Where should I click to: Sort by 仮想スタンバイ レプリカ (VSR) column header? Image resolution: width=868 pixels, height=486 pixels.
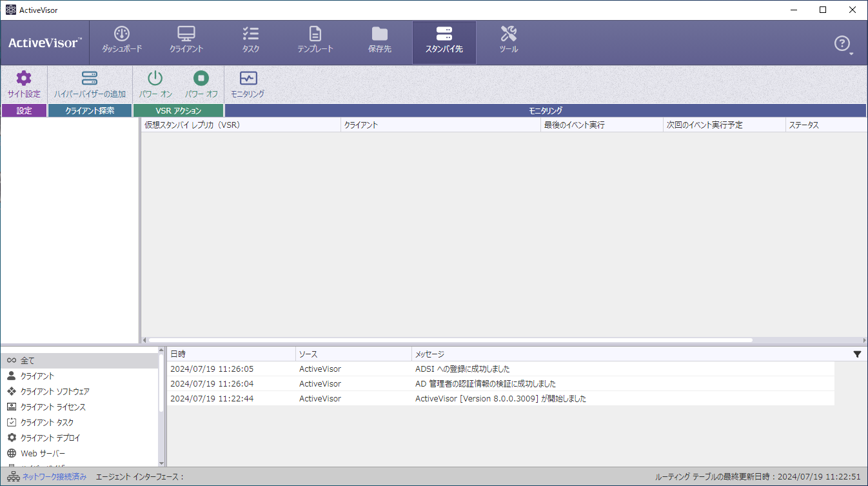point(241,125)
